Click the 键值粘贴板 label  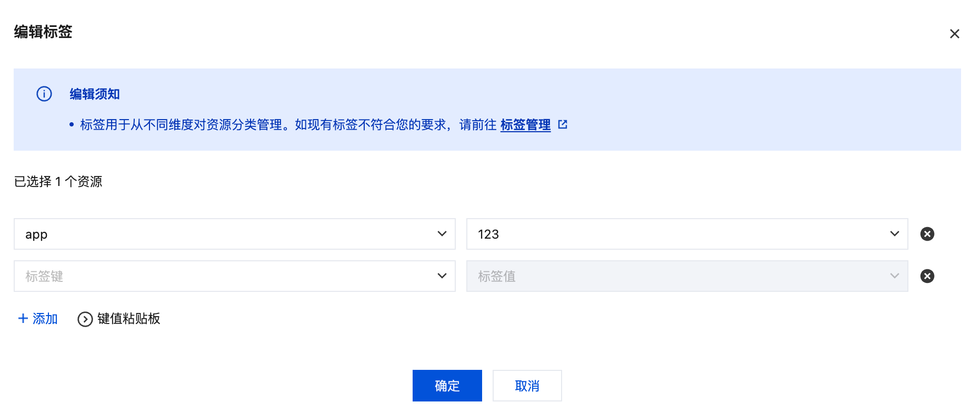[x=129, y=319]
